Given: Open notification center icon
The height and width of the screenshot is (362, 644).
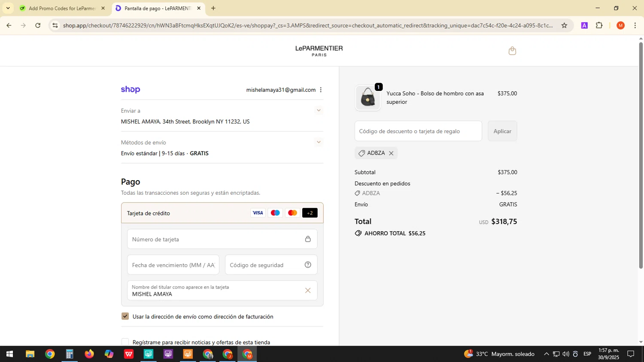Looking at the screenshot, I should tap(631, 354).
